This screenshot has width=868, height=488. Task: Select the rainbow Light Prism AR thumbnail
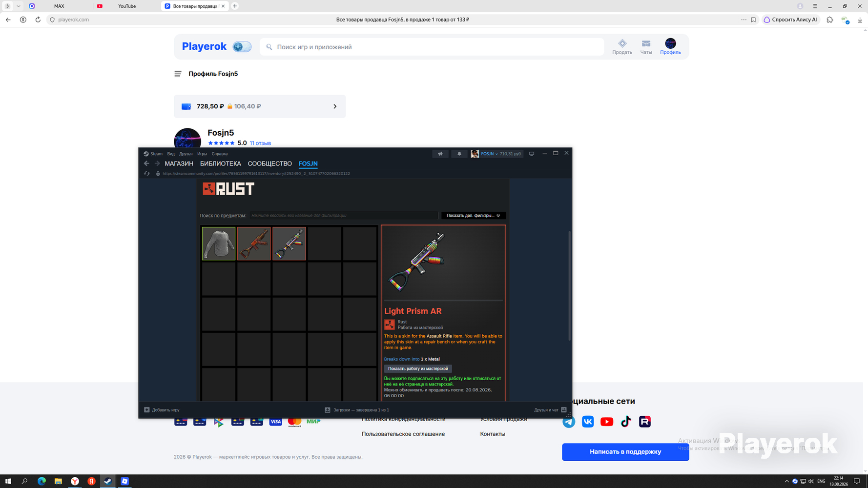tap(289, 244)
